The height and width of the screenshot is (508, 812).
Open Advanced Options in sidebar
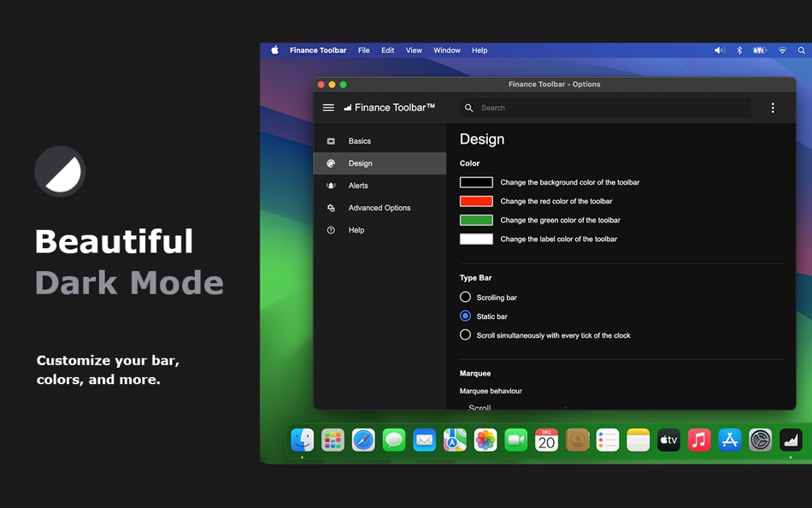point(380,208)
